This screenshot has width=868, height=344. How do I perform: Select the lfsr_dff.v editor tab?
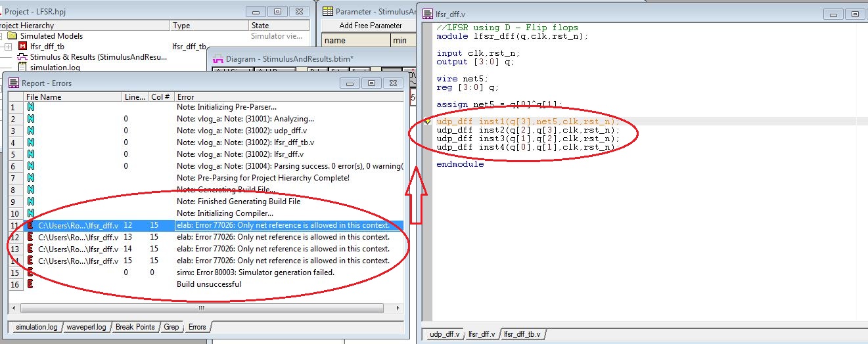coord(482,334)
